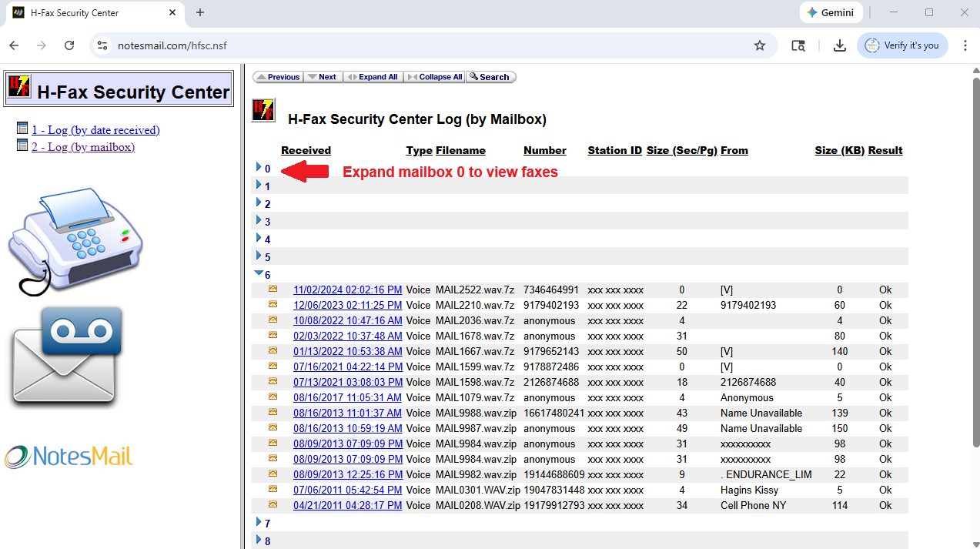Open the browser downloads icon
The width and height of the screenshot is (980, 549).
(839, 45)
